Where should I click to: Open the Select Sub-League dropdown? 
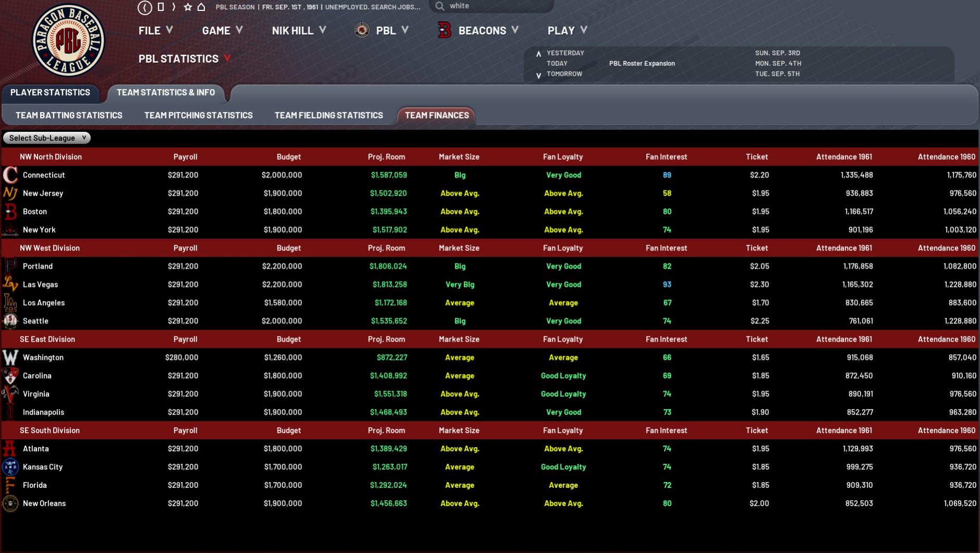point(47,138)
